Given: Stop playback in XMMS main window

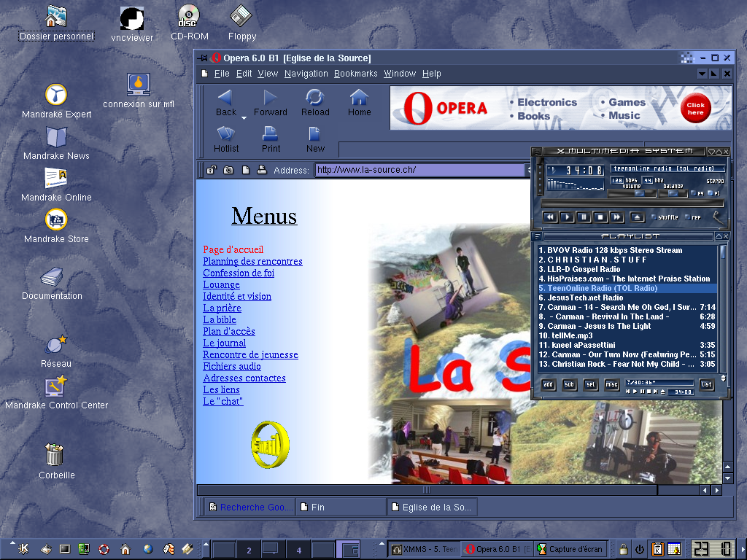Looking at the screenshot, I should click(600, 217).
